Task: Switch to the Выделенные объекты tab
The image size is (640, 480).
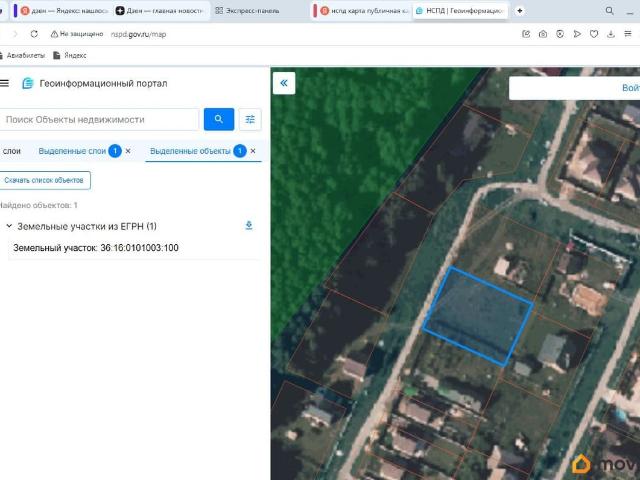Action: (x=190, y=151)
